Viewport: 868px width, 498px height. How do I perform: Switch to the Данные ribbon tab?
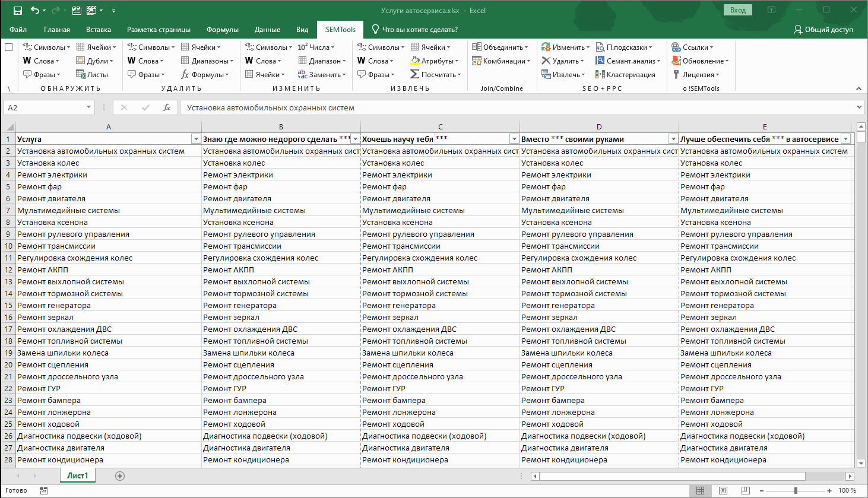[267, 30]
